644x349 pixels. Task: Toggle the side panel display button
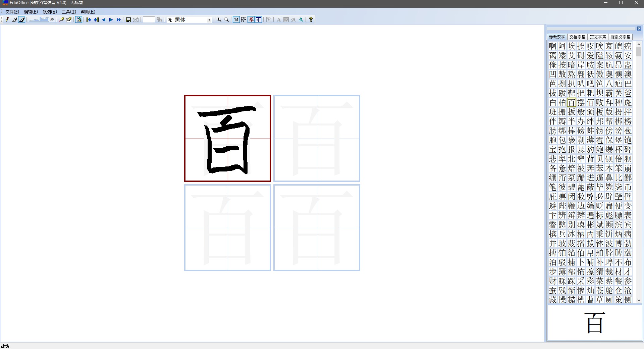click(259, 20)
